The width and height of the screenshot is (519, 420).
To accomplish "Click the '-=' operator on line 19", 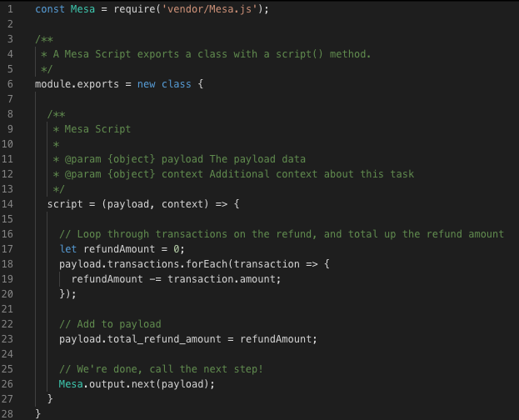I will point(155,279).
